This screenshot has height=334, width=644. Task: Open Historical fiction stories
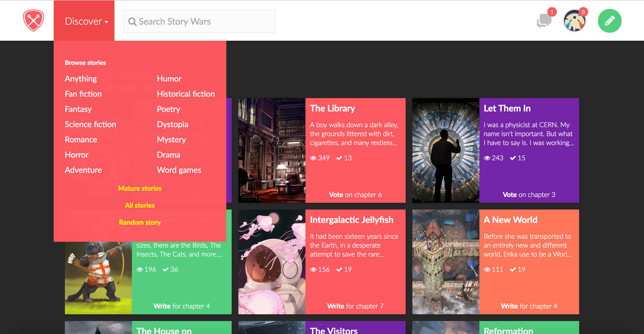186,94
